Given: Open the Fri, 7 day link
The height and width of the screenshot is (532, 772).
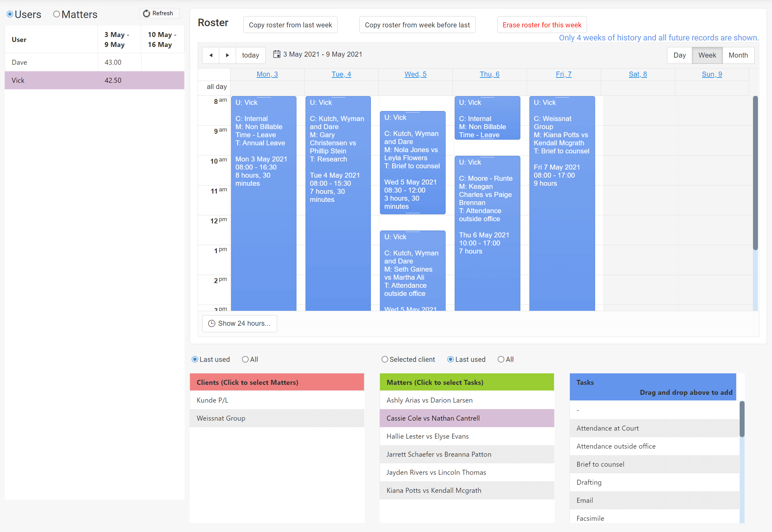Looking at the screenshot, I should click(563, 74).
